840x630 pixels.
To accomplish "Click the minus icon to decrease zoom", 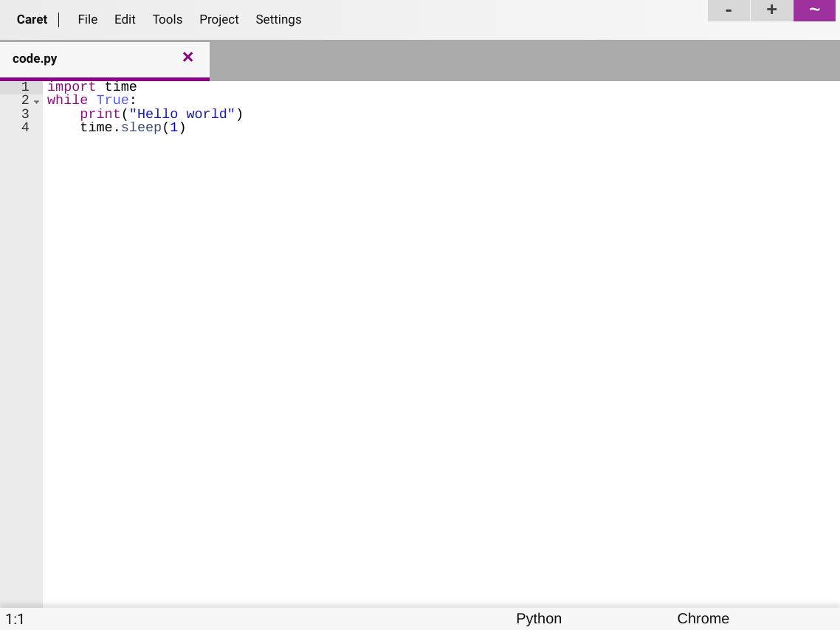I will [728, 11].
